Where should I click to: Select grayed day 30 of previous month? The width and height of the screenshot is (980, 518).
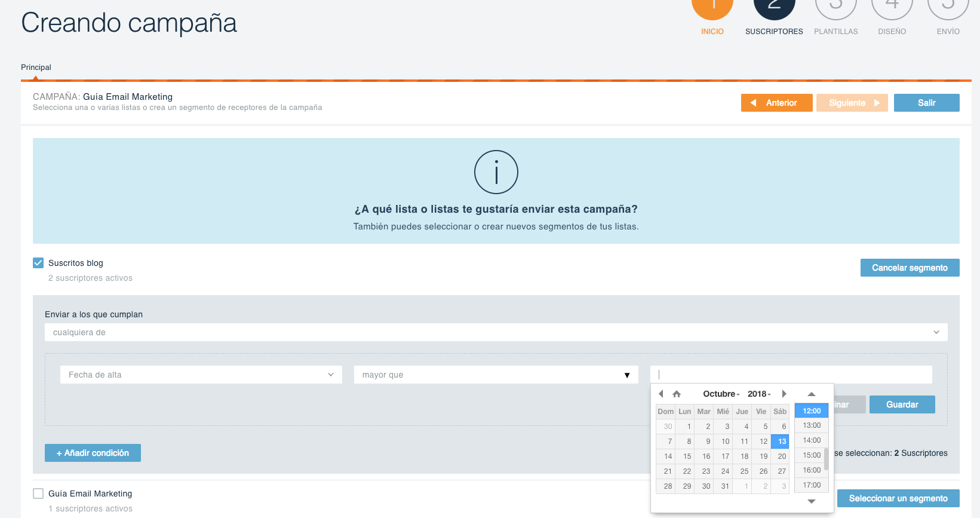[666, 427]
